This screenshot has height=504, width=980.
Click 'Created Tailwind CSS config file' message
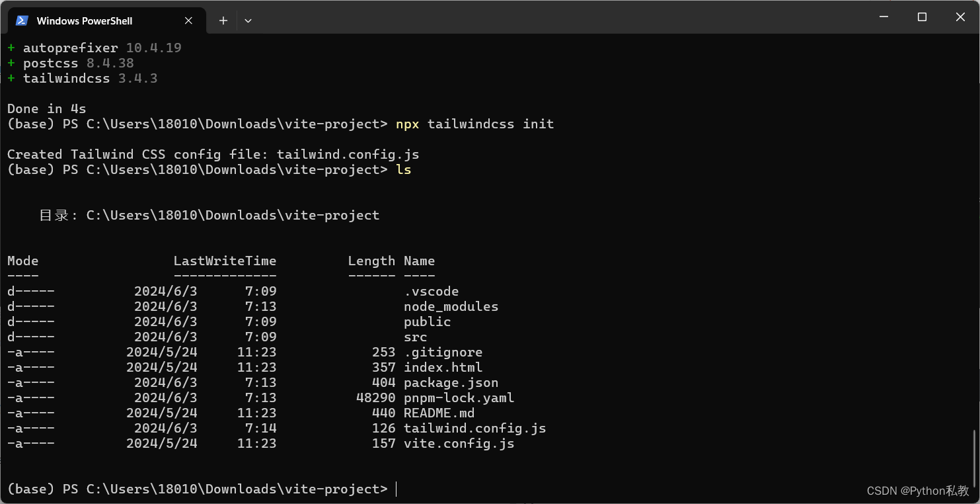(213, 154)
